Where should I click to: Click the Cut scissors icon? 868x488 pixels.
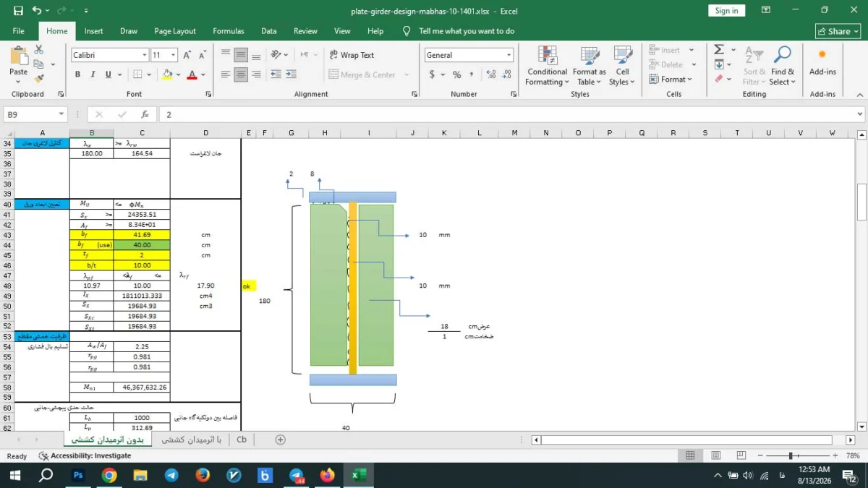pyautogui.click(x=39, y=50)
